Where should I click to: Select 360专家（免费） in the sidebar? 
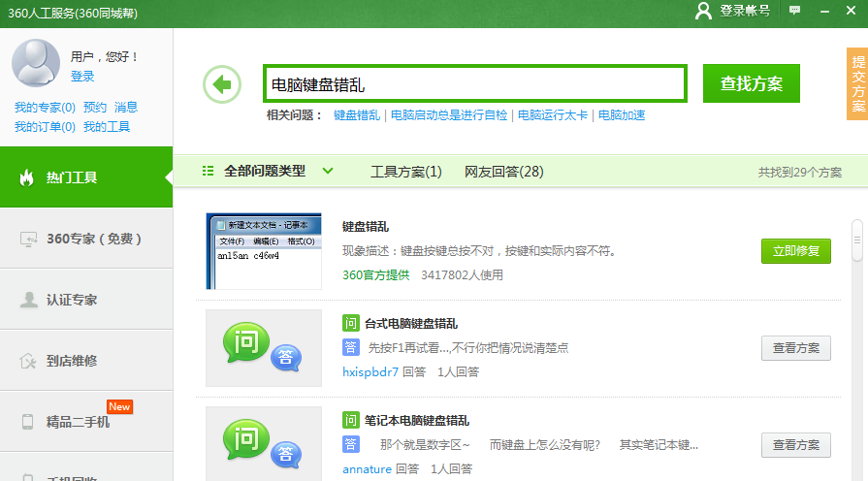(86, 239)
